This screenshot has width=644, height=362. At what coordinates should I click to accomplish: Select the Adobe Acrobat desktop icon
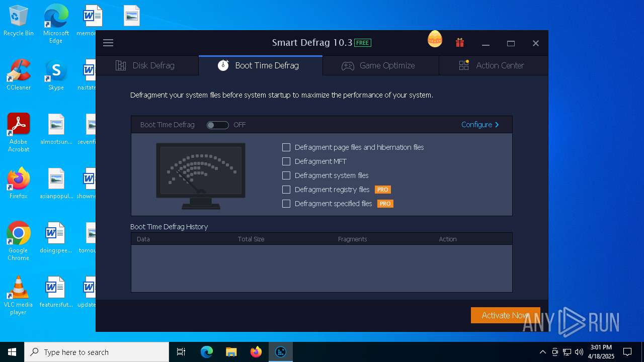(x=19, y=132)
